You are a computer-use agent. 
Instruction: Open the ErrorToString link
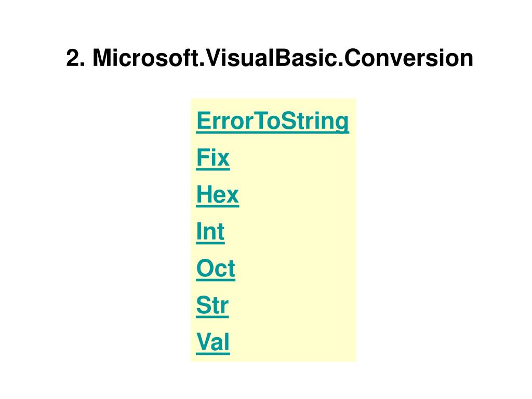click(x=272, y=121)
